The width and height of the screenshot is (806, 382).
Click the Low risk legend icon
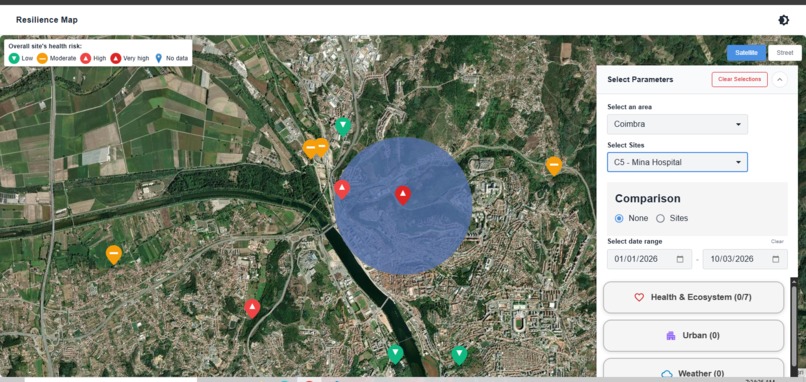tap(14, 58)
